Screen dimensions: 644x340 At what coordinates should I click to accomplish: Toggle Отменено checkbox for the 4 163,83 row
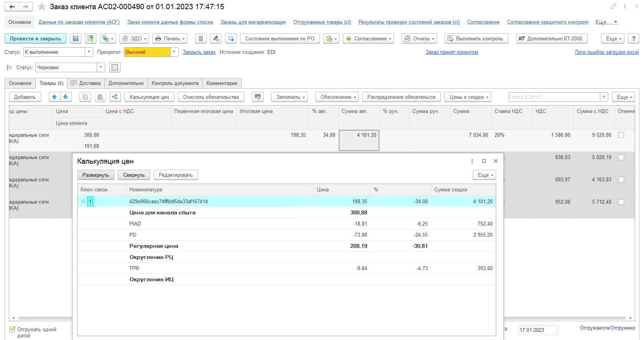click(621, 180)
